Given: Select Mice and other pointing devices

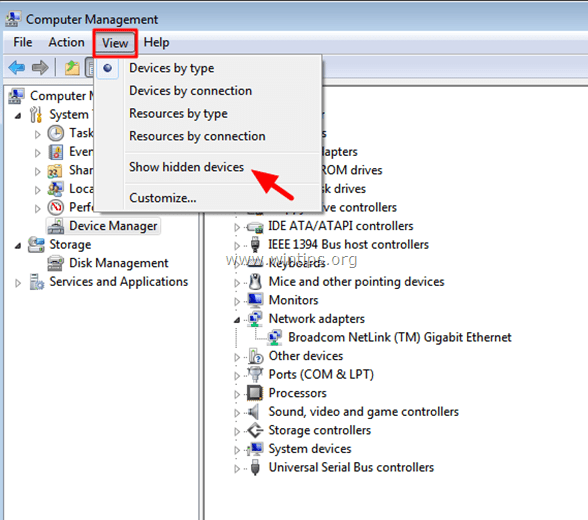Looking at the screenshot, I should tap(356, 282).
